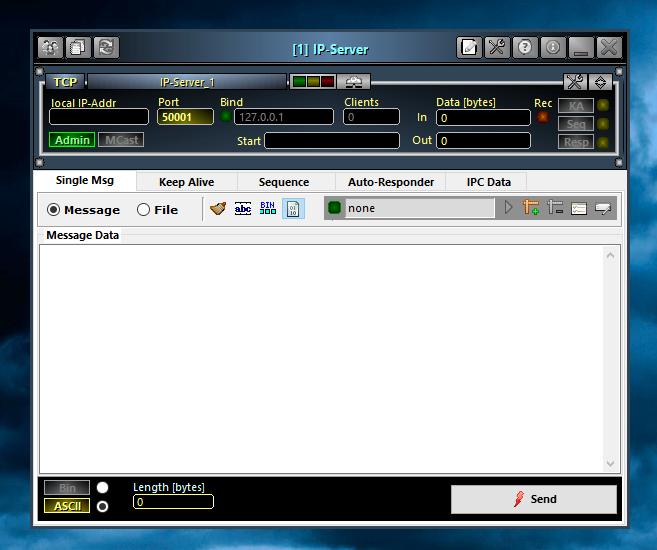Click the refresh arrows icon in title bar
The width and height of the screenshot is (657, 550).
point(106,47)
